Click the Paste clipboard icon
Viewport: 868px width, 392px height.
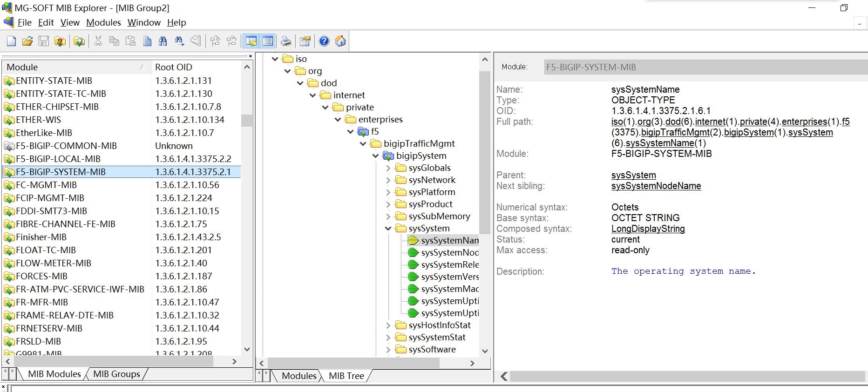[x=130, y=41]
